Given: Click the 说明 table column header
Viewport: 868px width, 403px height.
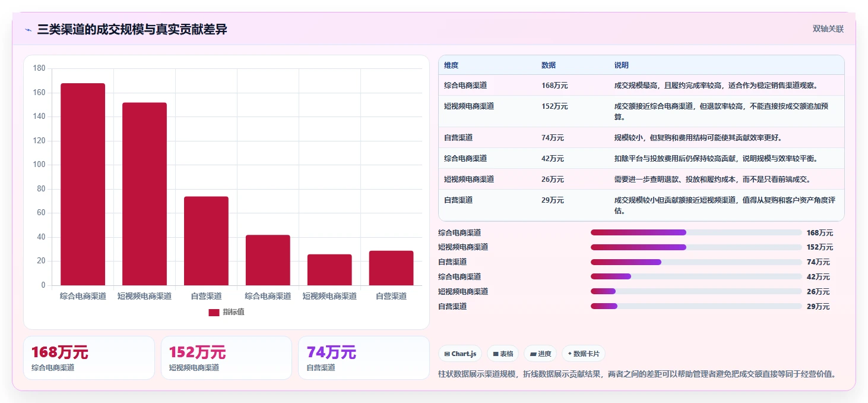Looking at the screenshot, I should pyautogui.click(x=622, y=65).
